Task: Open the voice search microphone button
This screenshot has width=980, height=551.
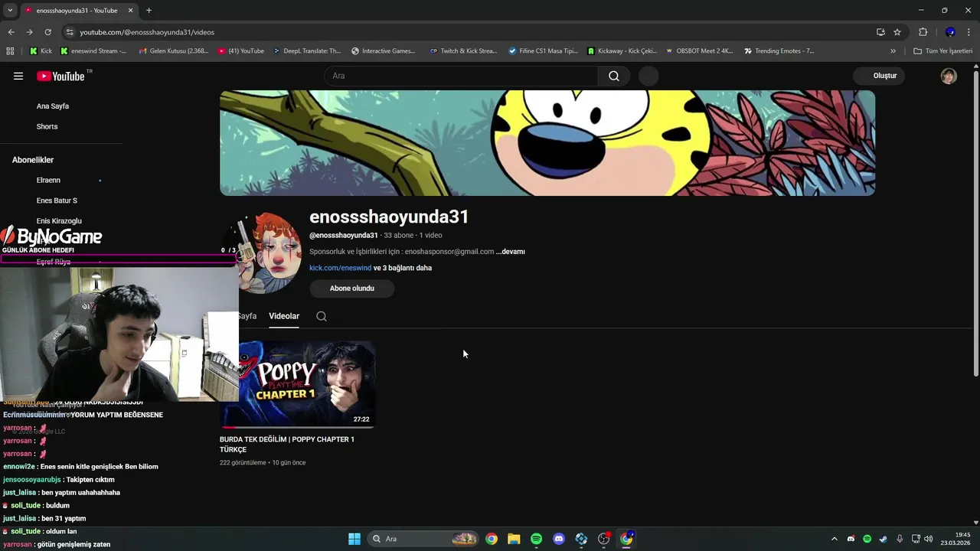Action: (648, 76)
